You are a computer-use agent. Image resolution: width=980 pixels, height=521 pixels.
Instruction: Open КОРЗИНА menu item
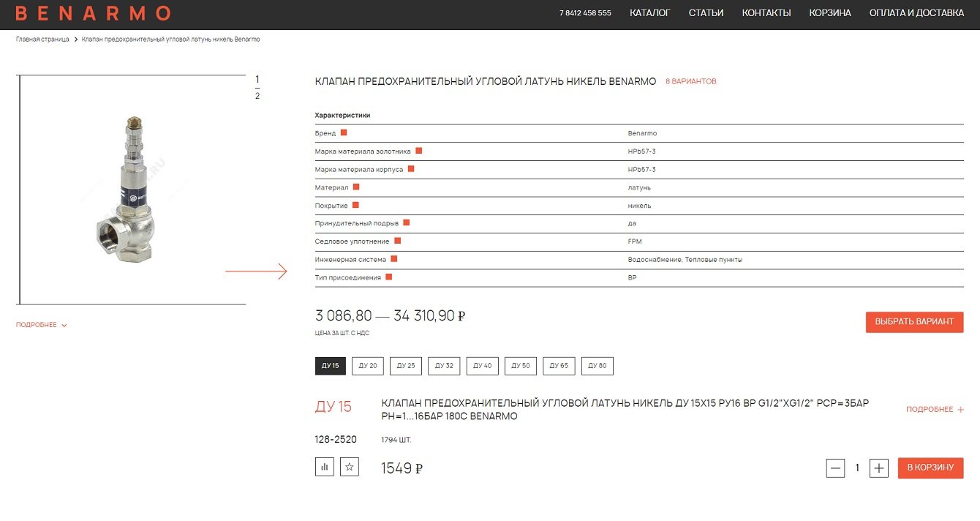click(x=830, y=13)
